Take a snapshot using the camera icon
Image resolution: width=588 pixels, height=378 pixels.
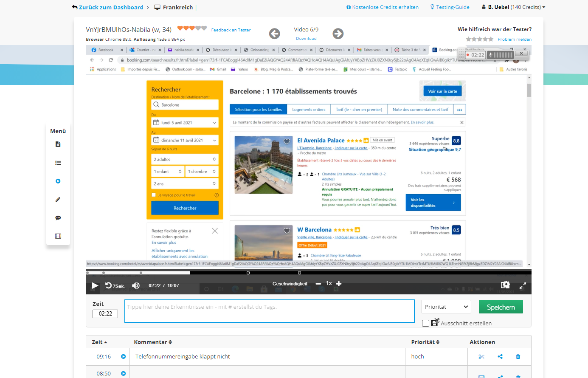[505, 285]
